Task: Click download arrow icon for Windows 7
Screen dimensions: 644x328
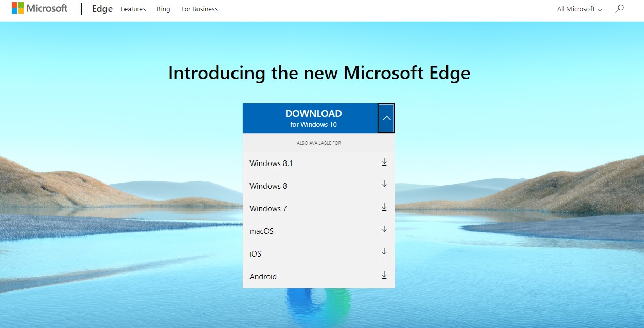Action: [384, 208]
